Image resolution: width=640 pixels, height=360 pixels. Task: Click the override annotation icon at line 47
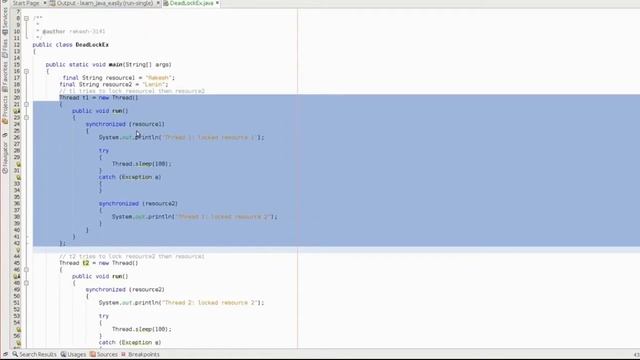point(17,276)
